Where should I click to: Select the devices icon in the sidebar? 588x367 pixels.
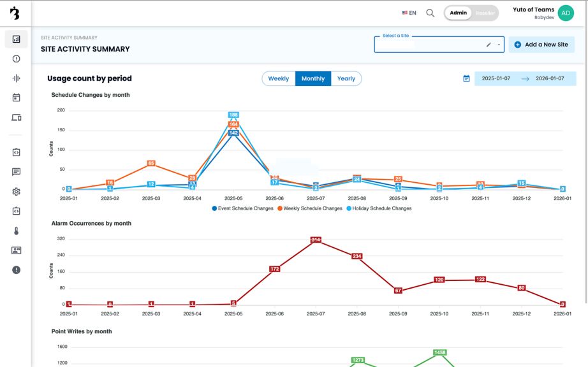pos(15,117)
